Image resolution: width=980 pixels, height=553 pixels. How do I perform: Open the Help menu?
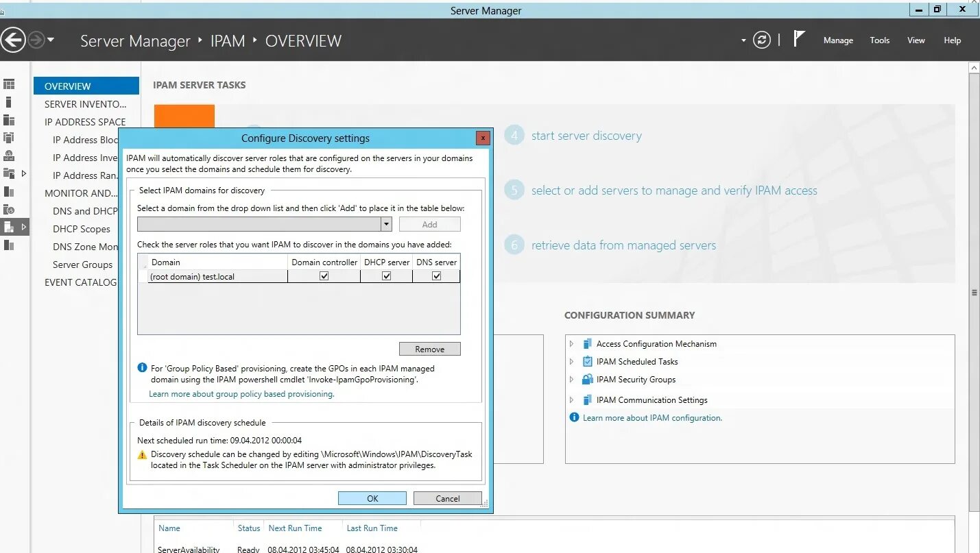click(953, 40)
